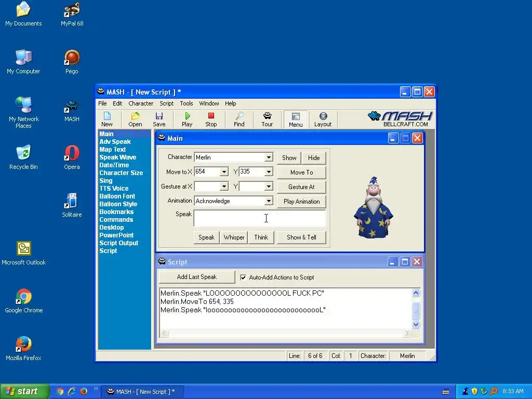Screen dimensions: 532x399
Task: Click the Show & Tell button
Action: coord(302,237)
